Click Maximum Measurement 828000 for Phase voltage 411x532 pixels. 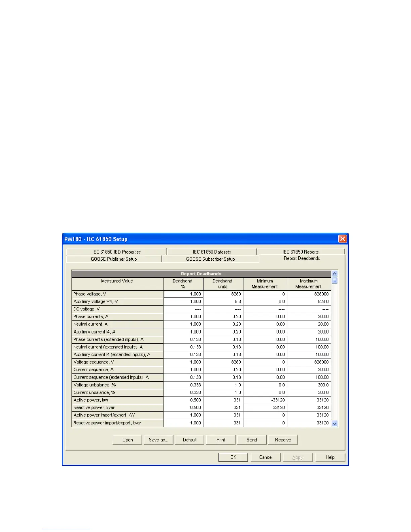click(x=309, y=294)
